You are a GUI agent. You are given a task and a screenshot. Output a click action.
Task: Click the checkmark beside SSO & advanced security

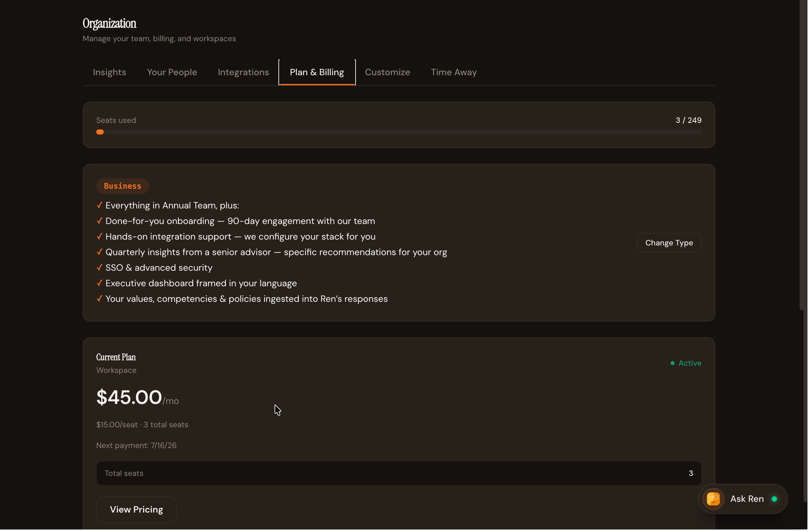coord(100,268)
